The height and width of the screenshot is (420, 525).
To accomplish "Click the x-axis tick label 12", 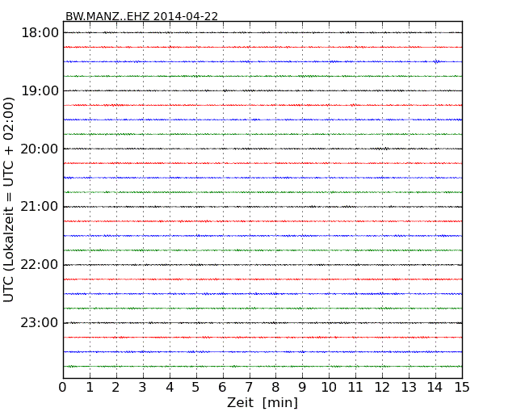I will coord(382,387).
